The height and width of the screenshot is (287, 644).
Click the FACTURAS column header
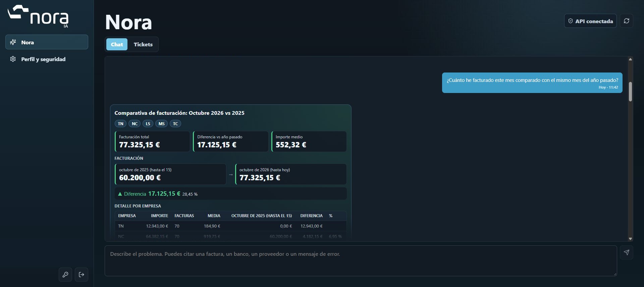184,216
